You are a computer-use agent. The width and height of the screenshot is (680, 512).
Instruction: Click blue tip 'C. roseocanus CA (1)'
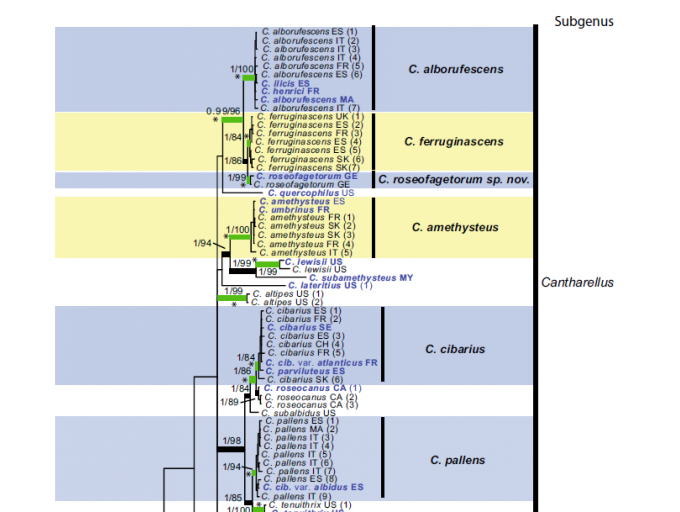(312, 388)
